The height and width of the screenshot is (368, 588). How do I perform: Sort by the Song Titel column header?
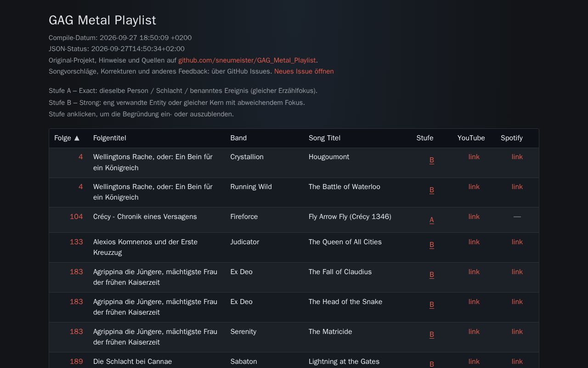(324, 138)
